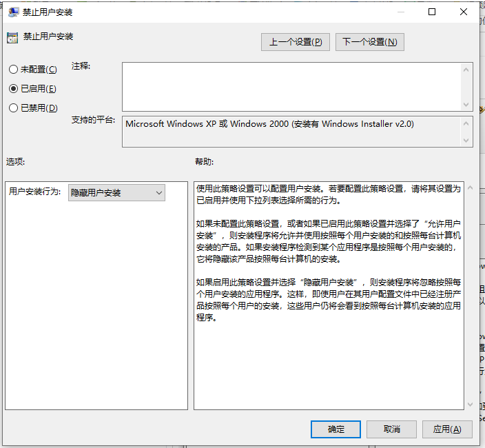Open the 用户安装行为 dropdown

tap(116, 193)
